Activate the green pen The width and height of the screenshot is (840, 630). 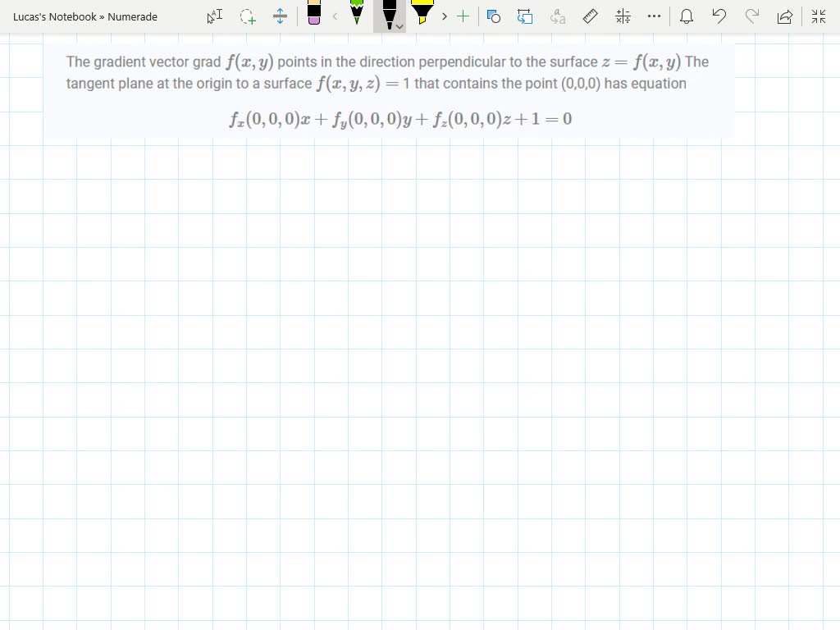(357, 16)
